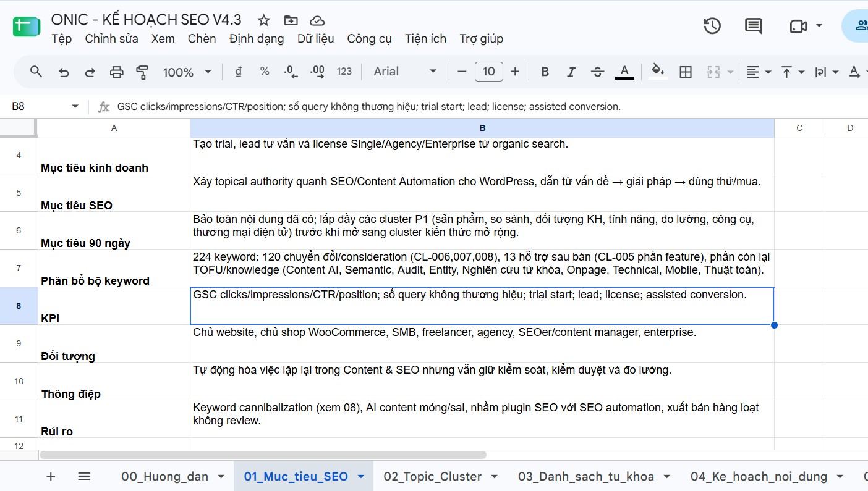Open version history clock icon

712,26
